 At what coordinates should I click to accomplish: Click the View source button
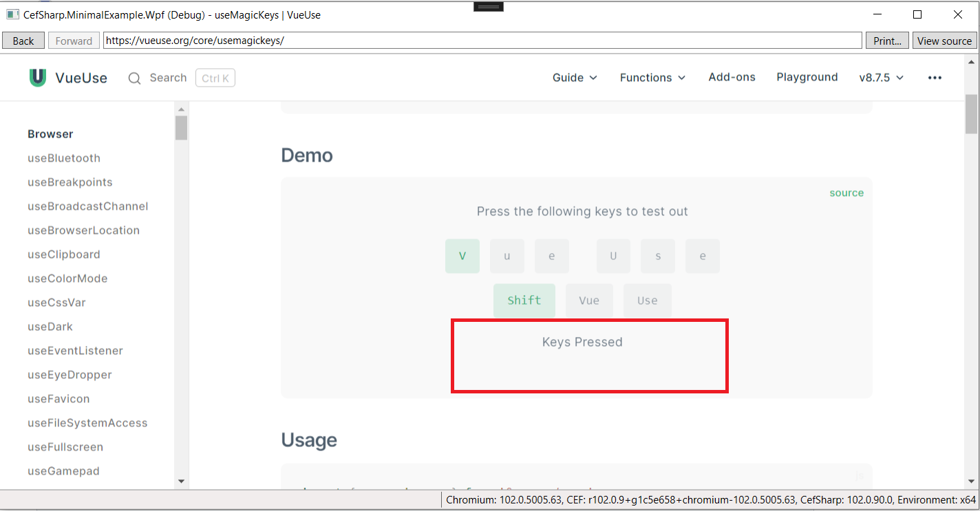[944, 41]
